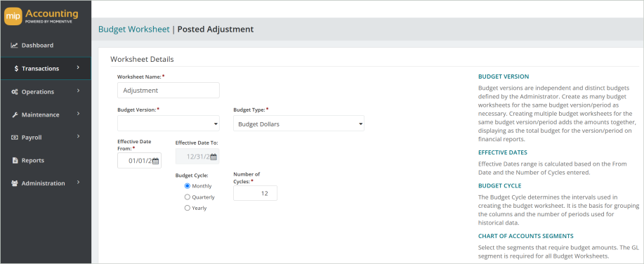The height and width of the screenshot is (264, 644).
Task: Expand the Administration submenu chevron
Action: [x=78, y=183]
